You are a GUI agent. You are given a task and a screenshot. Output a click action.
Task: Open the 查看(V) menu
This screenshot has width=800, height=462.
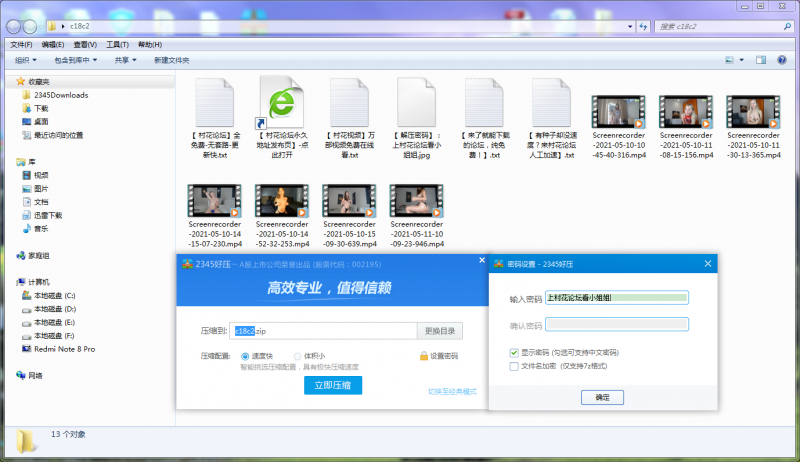(85, 45)
